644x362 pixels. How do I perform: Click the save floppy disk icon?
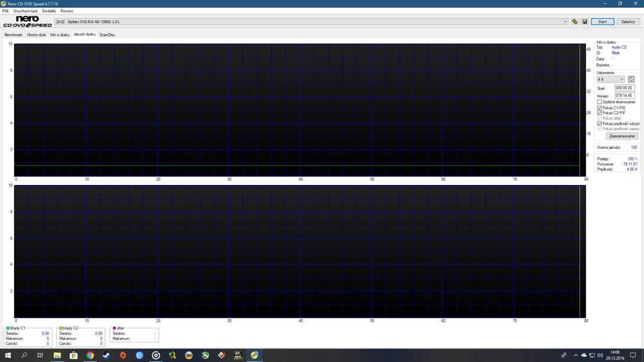(x=585, y=22)
